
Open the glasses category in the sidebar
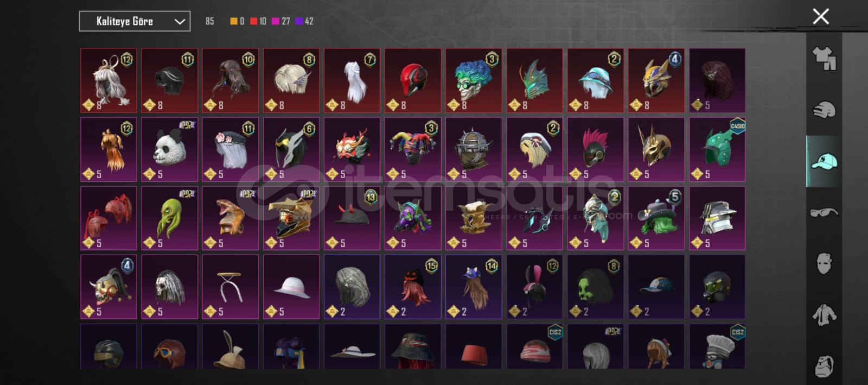(x=824, y=212)
